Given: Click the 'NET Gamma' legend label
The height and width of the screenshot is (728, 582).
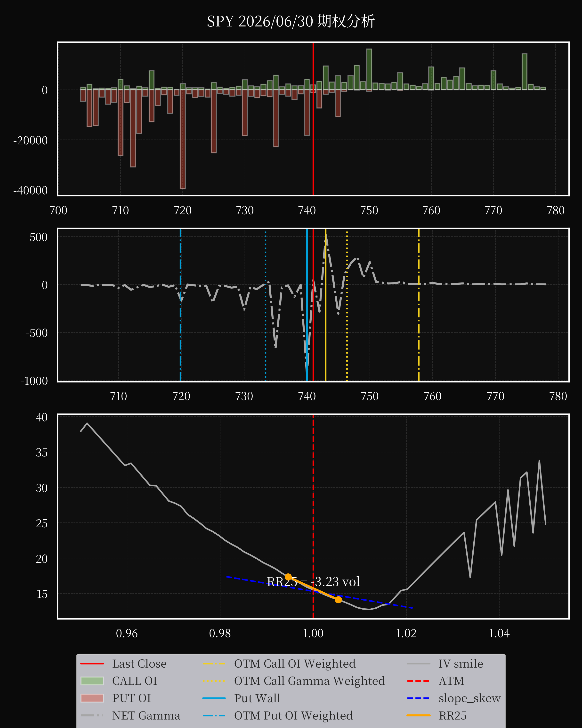Looking at the screenshot, I should (x=146, y=716).
